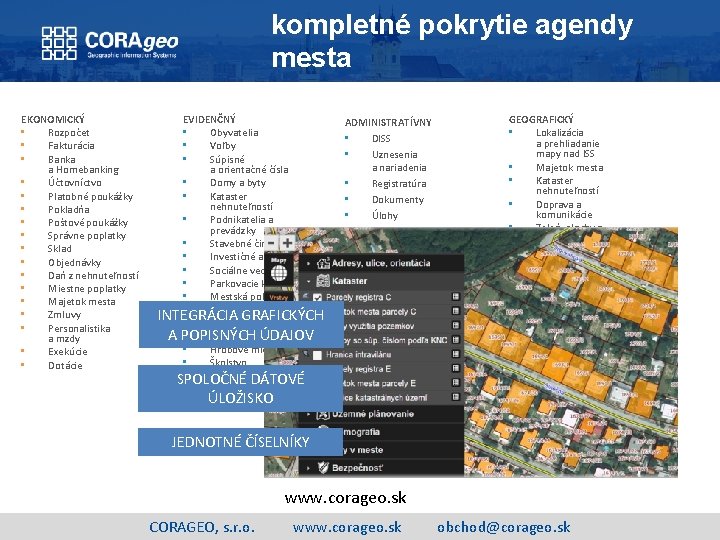Open legend icon for katastrálnych území row
The image size is (720, 540).
point(456,397)
